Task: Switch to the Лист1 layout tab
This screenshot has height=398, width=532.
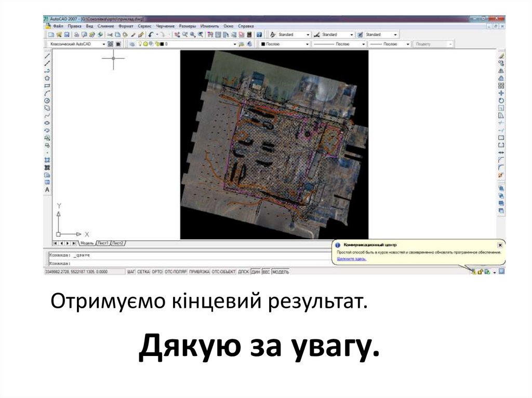Action: point(103,243)
